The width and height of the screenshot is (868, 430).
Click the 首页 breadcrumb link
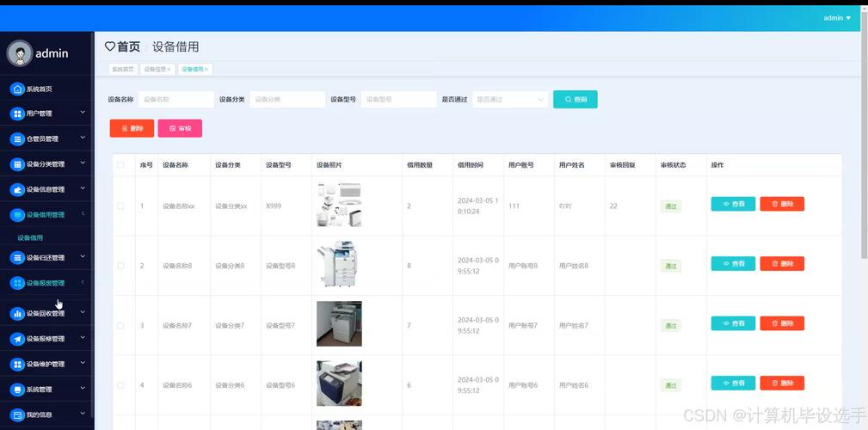pyautogui.click(x=128, y=47)
